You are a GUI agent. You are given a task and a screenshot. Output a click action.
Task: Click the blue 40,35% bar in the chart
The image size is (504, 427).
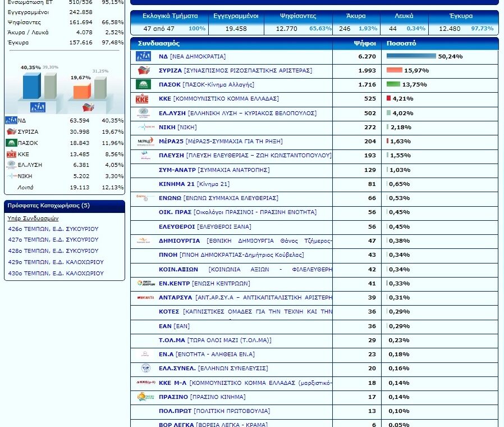pyautogui.click(x=32, y=85)
